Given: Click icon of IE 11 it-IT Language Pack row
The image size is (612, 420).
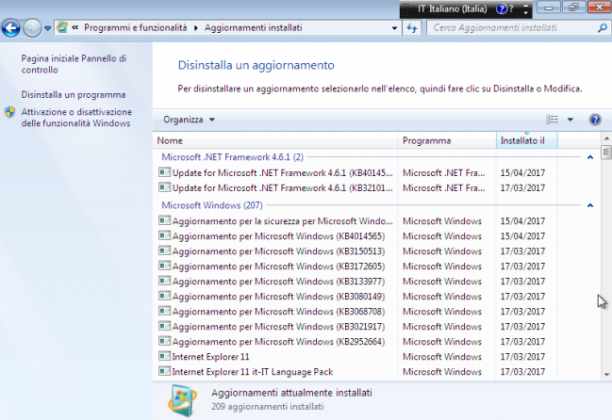Looking at the screenshot, I should pyautogui.click(x=164, y=371).
